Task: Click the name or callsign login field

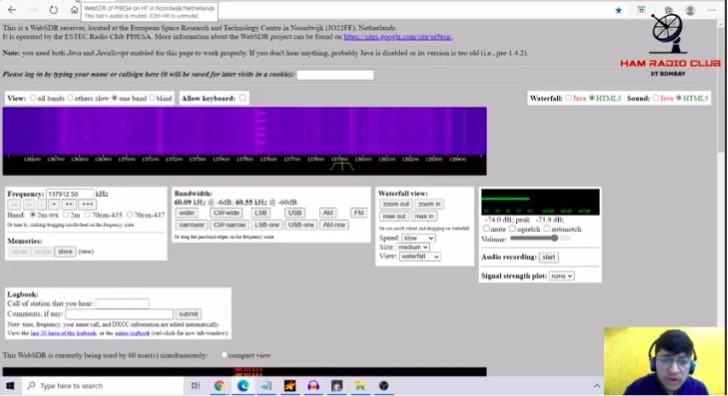Action: click(335, 75)
